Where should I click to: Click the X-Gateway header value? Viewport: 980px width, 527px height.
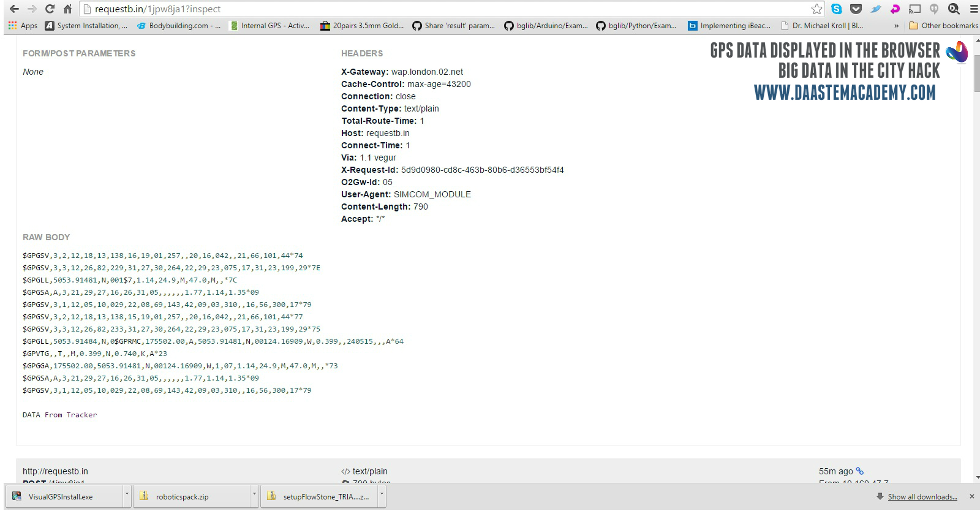coord(427,72)
